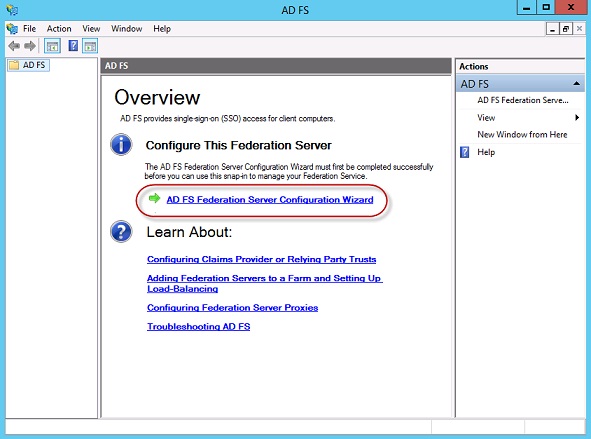Click the Learn About: heading
The image size is (591, 439).
(x=189, y=232)
